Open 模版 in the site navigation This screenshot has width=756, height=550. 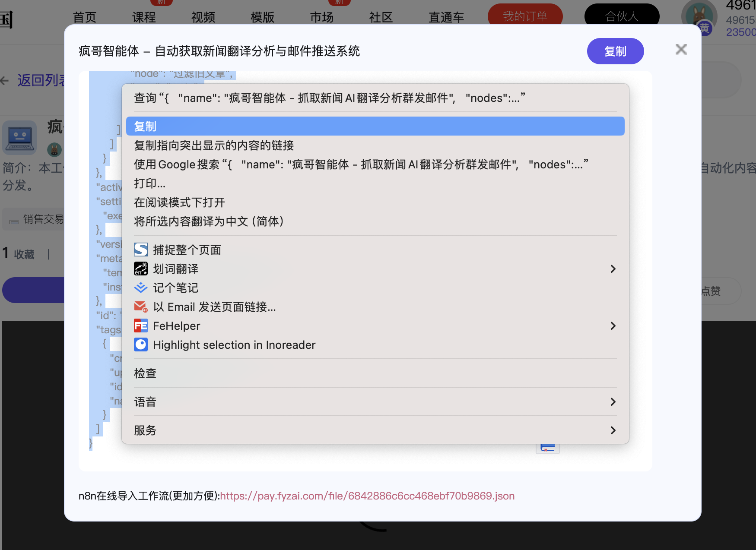pyautogui.click(x=262, y=17)
